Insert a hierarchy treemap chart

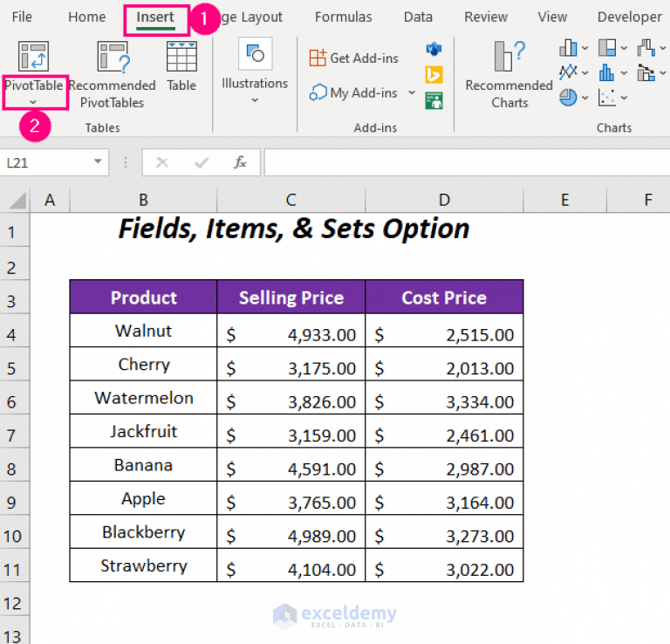click(x=607, y=48)
